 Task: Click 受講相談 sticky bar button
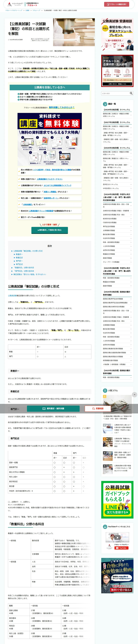tap(98, 409)
